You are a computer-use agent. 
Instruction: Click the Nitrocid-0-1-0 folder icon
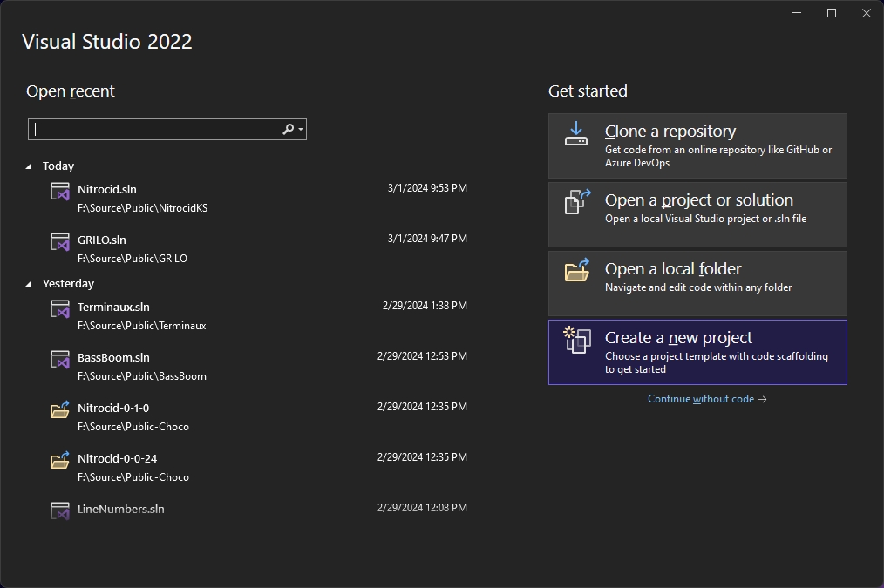[x=59, y=409]
